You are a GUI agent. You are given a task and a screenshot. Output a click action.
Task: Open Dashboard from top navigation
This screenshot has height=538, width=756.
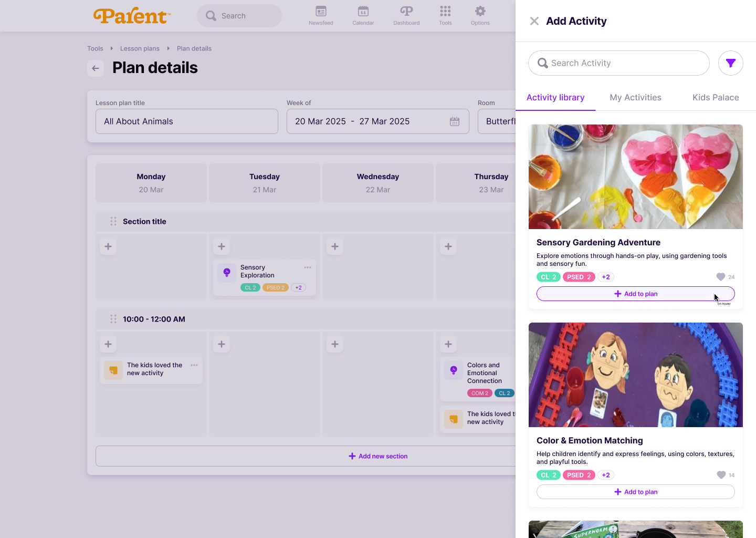pyautogui.click(x=406, y=16)
